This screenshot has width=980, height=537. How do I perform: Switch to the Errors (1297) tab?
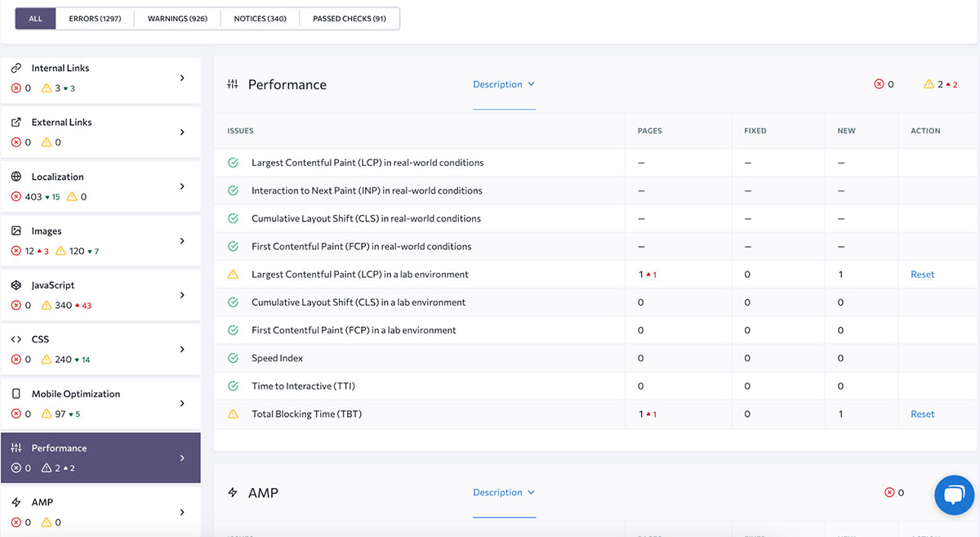tap(95, 19)
